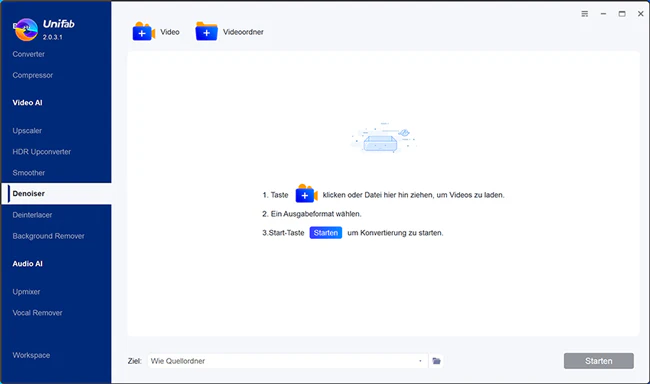The width and height of the screenshot is (650, 384).
Task: Open the Vocal Remover tool
Action: [37, 313]
